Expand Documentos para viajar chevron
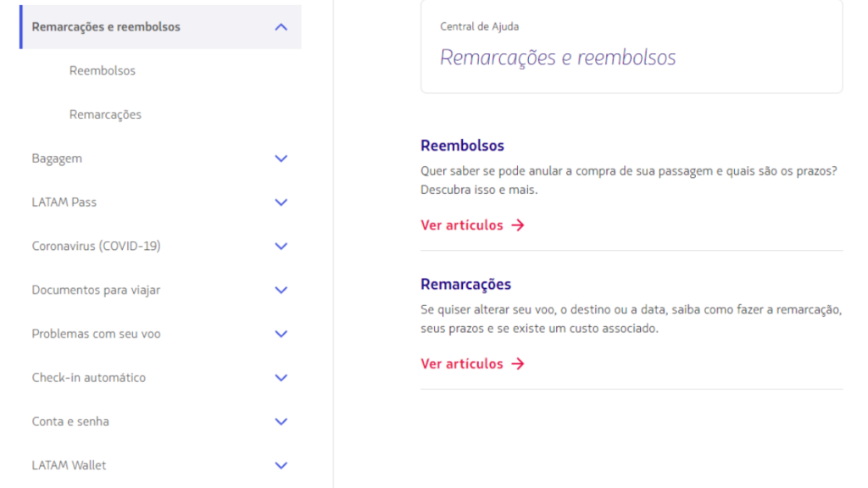 tap(281, 291)
